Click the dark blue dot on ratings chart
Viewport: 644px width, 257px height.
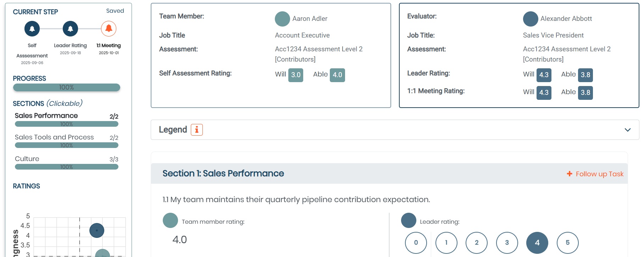pyautogui.click(x=97, y=230)
